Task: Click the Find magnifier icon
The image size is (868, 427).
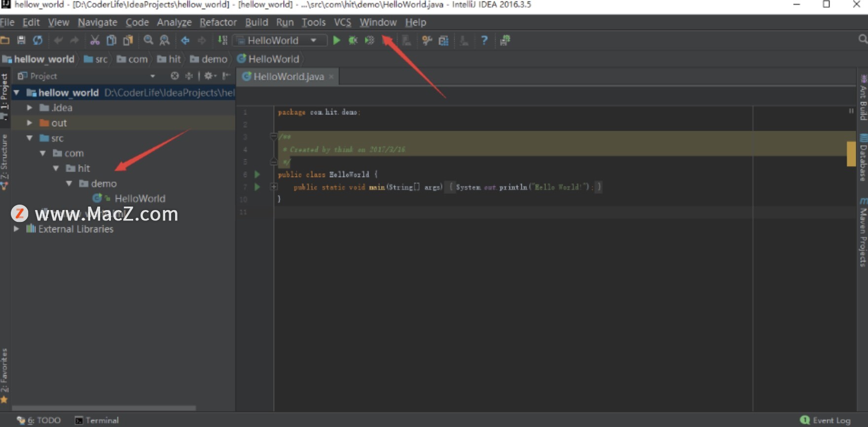Action: point(148,40)
